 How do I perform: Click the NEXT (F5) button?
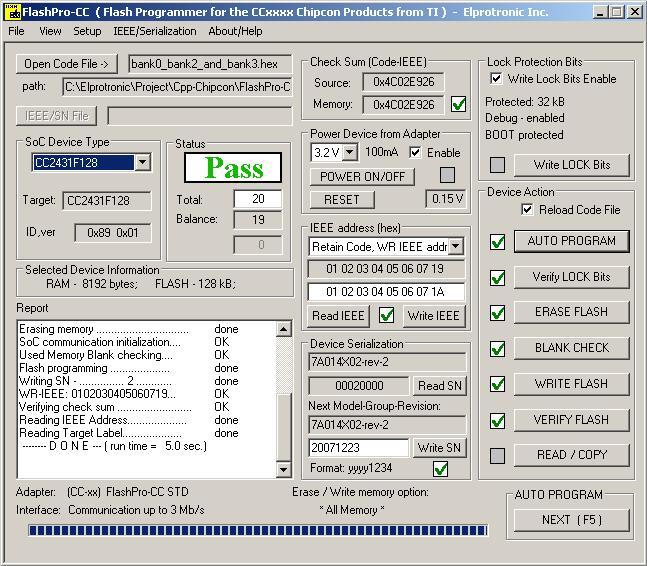(572, 520)
